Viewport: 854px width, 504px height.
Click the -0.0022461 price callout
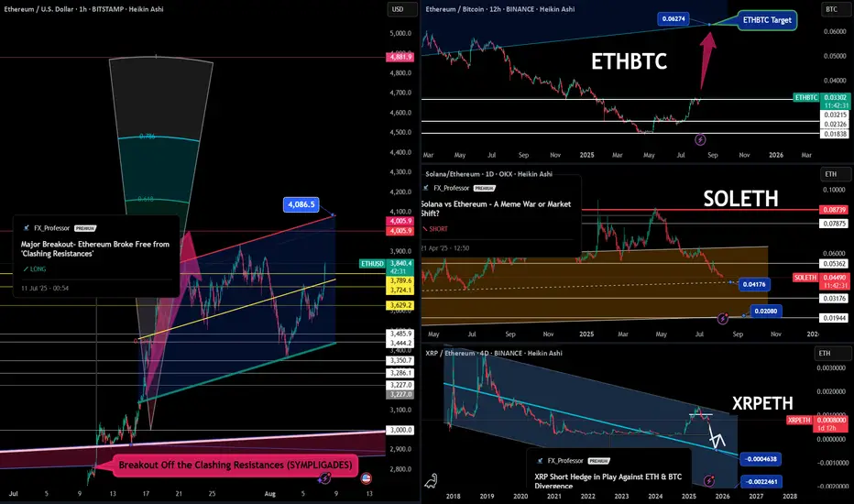[x=761, y=482]
